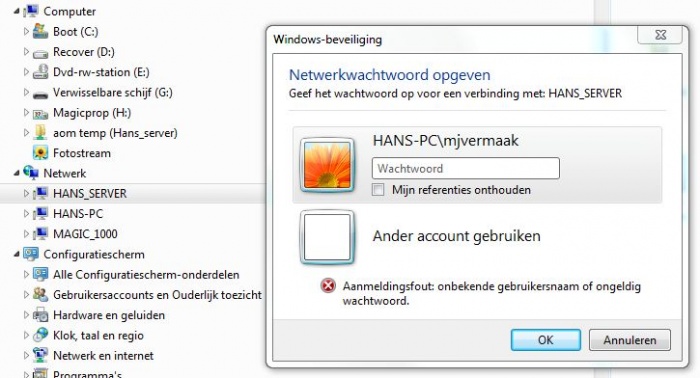Image resolution: width=700 pixels, height=378 pixels.
Task: Expand the HANS_SERVER tree node
Action: [26, 193]
